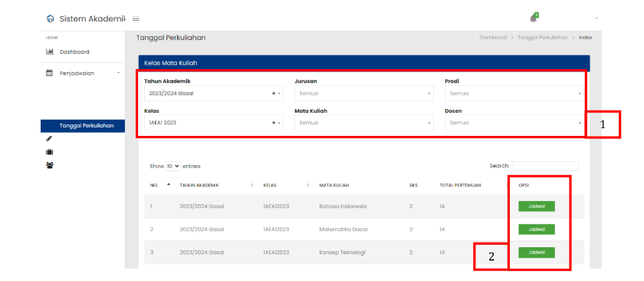The width and height of the screenshot is (644, 281).
Task: Open the Mata Kuliah dropdown
Action: [364, 123]
